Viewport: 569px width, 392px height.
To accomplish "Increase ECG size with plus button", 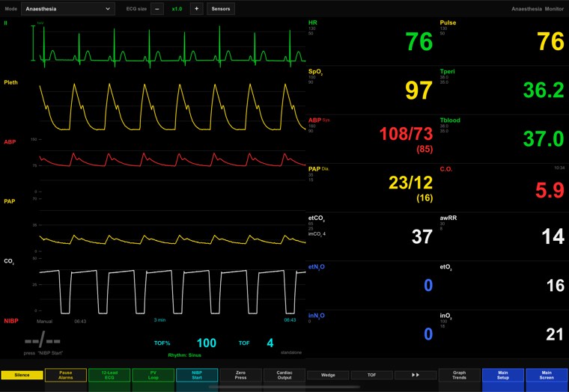I will (x=196, y=9).
